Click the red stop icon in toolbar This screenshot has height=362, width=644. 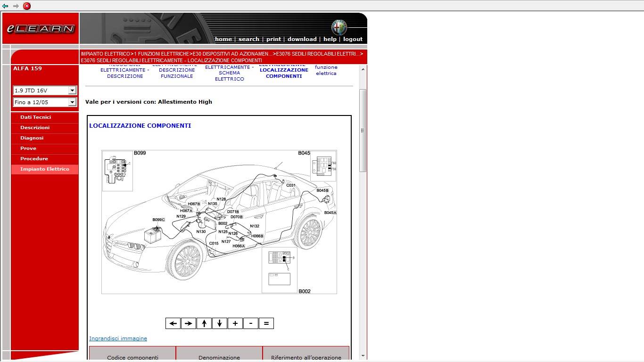27,6
